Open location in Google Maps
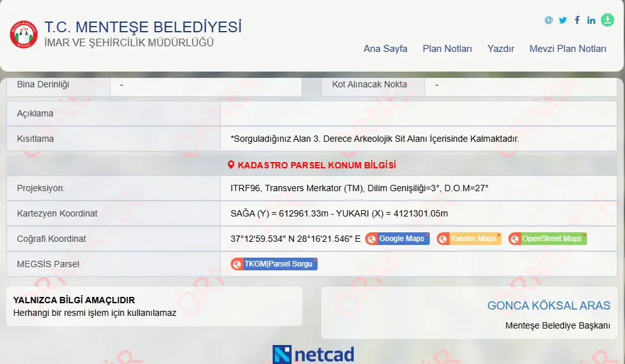625x364 pixels. [x=397, y=239]
